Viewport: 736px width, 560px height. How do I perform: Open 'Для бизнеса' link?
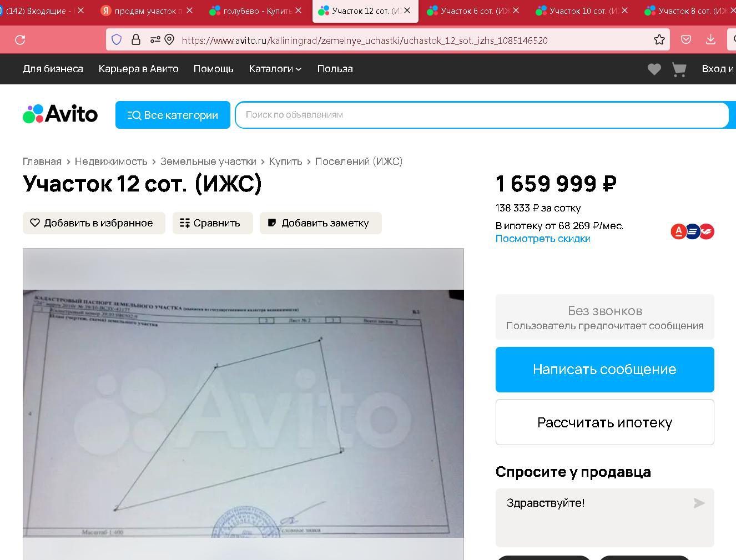pyautogui.click(x=53, y=69)
